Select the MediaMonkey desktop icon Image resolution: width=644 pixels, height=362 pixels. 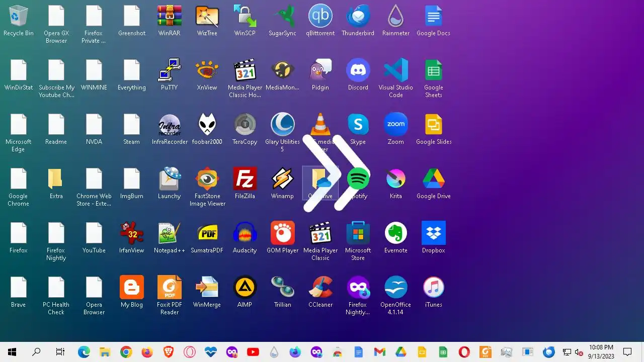(x=282, y=75)
